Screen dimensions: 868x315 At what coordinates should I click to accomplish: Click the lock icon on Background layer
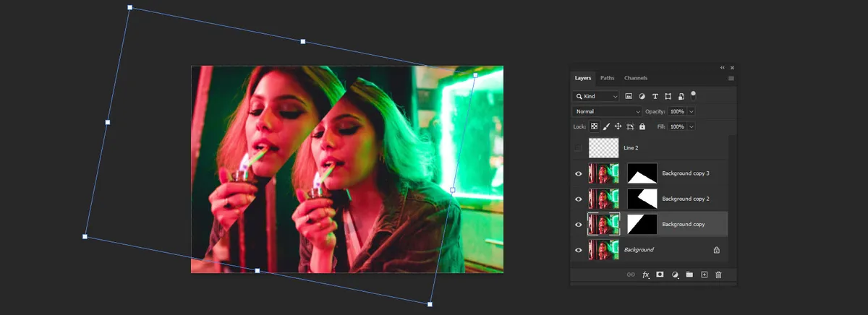pyautogui.click(x=716, y=250)
